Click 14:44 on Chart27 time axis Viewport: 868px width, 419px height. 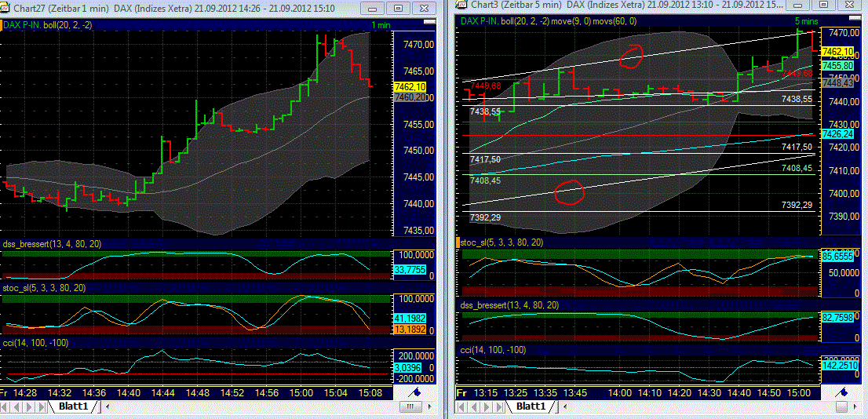pyautogui.click(x=162, y=392)
